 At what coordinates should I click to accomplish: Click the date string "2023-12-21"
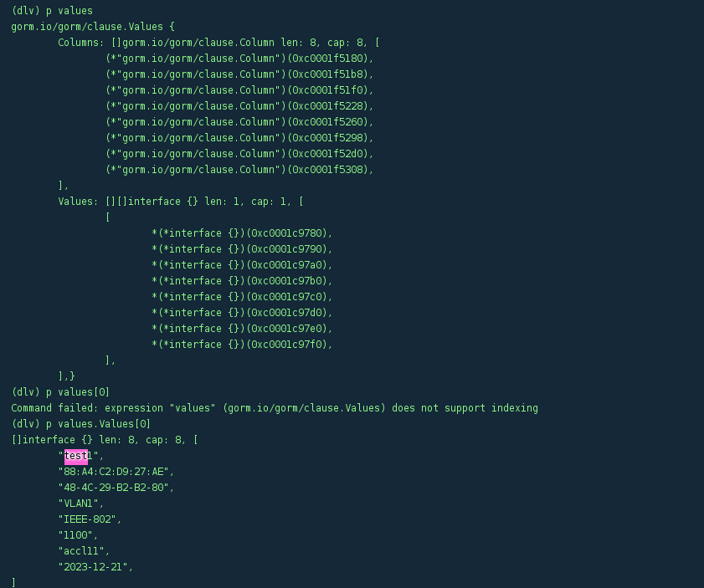pyautogui.click(x=95, y=567)
